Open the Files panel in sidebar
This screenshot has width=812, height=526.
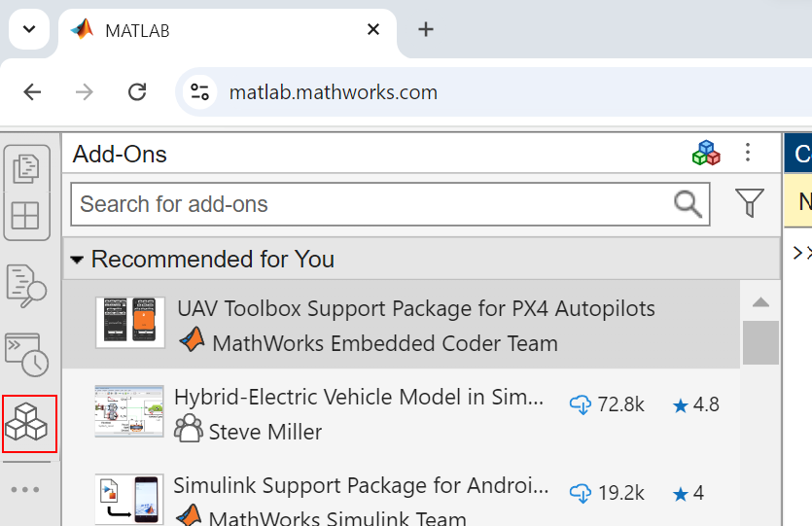25,168
